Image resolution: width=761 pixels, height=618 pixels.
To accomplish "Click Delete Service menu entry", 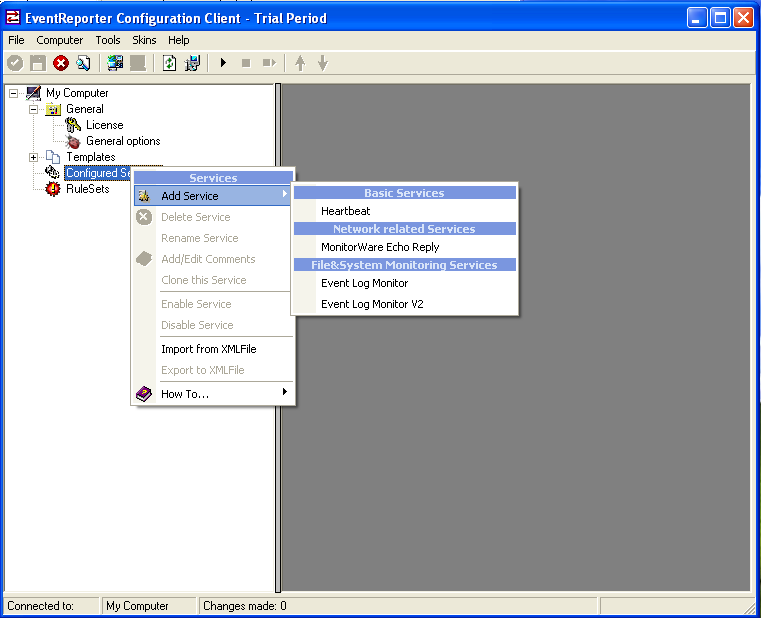I will tap(213, 217).
